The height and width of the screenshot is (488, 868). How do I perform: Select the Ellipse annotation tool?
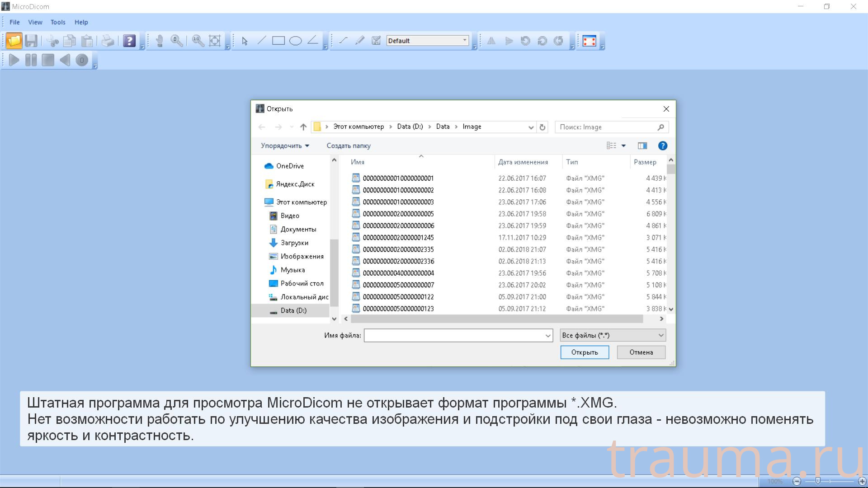296,41
